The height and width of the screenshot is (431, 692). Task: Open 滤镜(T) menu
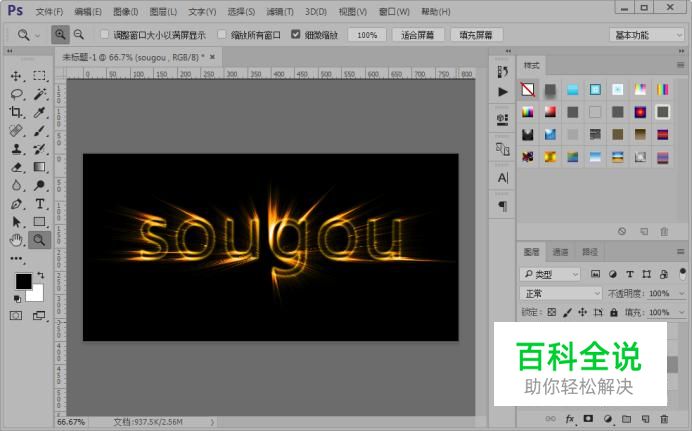coord(280,11)
